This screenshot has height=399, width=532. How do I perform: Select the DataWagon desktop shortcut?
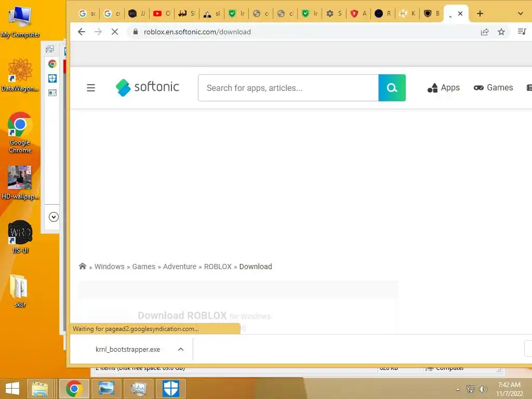pos(20,75)
